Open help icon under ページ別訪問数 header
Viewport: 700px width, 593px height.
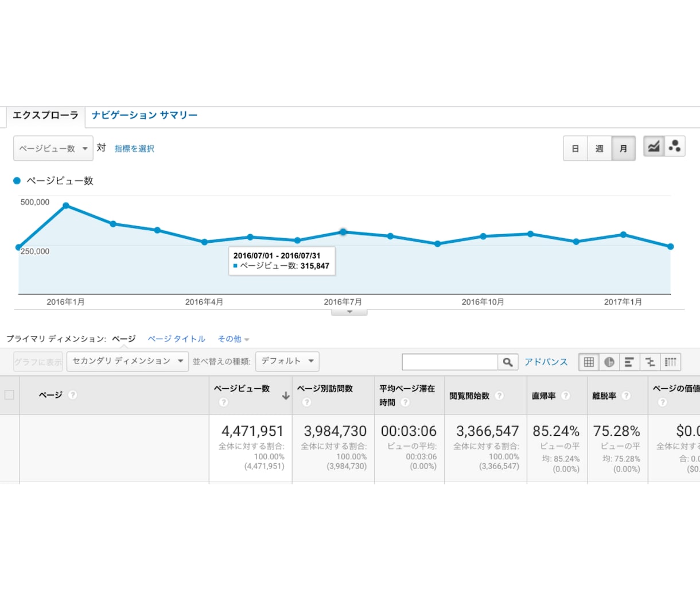pos(306,402)
